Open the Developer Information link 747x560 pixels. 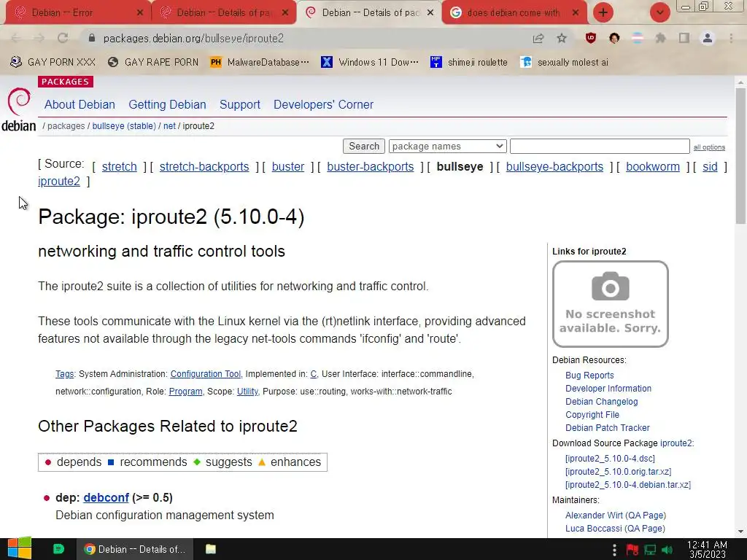(x=608, y=389)
